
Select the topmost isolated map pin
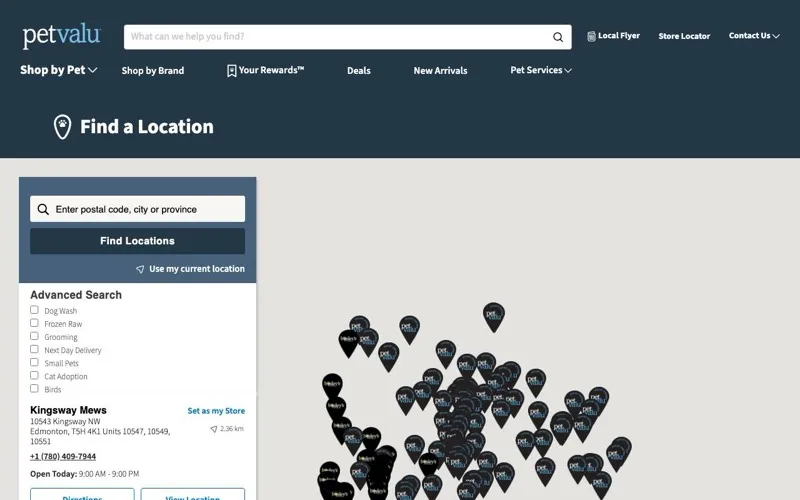point(493,315)
